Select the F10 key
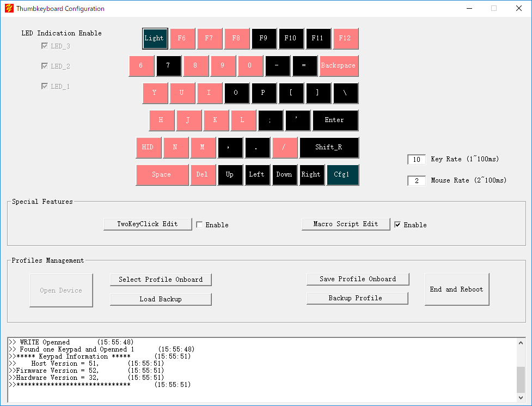The width and height of the screenshot is (532, 406). click(x=291, y=38)
